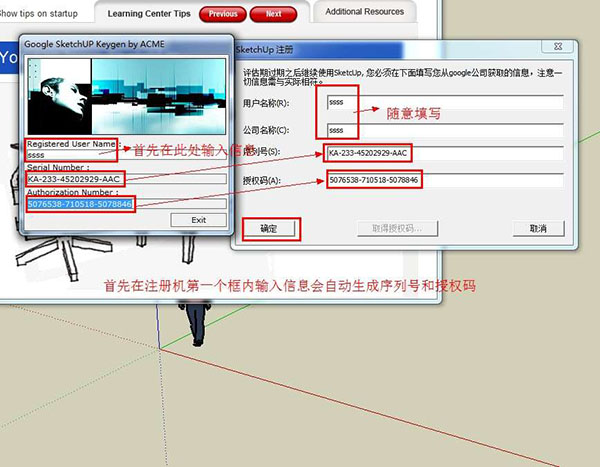Click the Exit button in keygen window
This screenshot has width=600, height=467.
point(199,220)
